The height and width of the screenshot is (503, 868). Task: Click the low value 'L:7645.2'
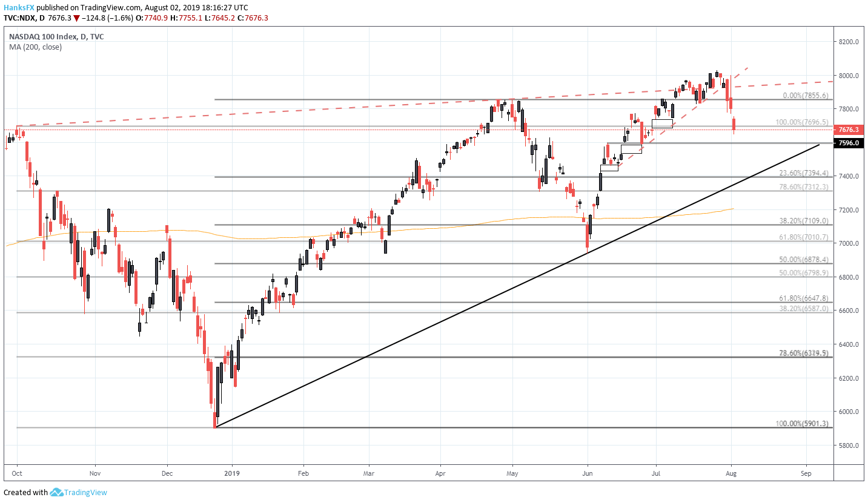[x=220, y=18]
